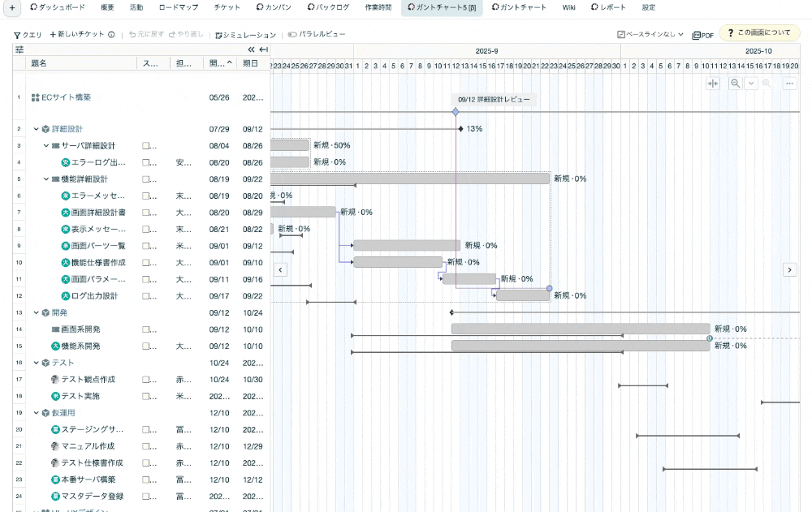Open the column settings slider icon
The height and width of the screenshot is (512, 812).
(19, 49)
